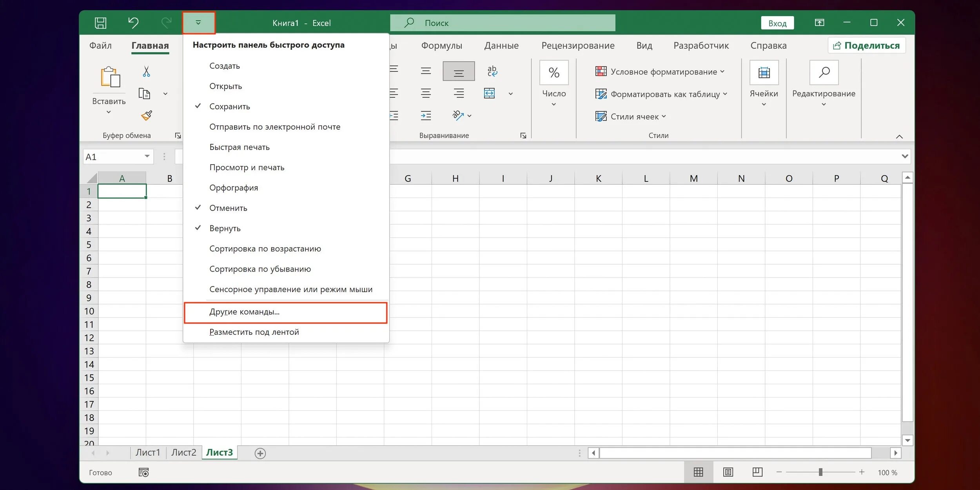The image size is (980, 490).
Task: Click the Merge and Center icon
Action: (x=490, y=93)
